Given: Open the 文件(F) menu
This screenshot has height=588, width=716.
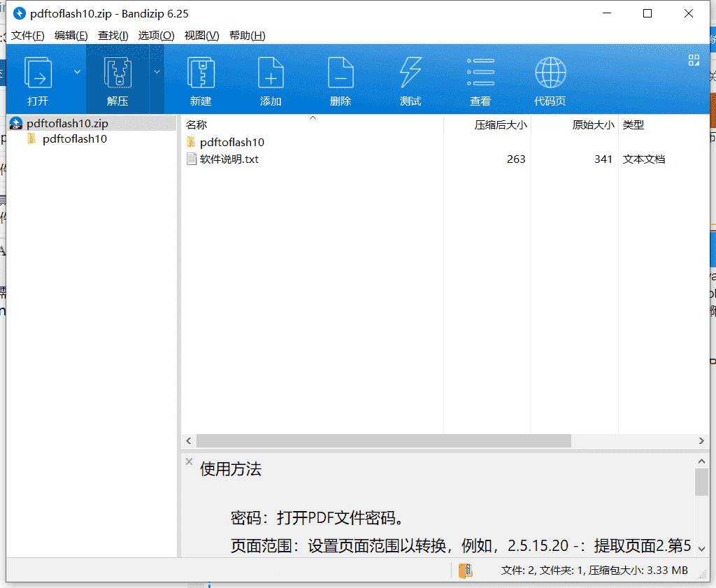Looking at the screenshot, I should point(27,36).
